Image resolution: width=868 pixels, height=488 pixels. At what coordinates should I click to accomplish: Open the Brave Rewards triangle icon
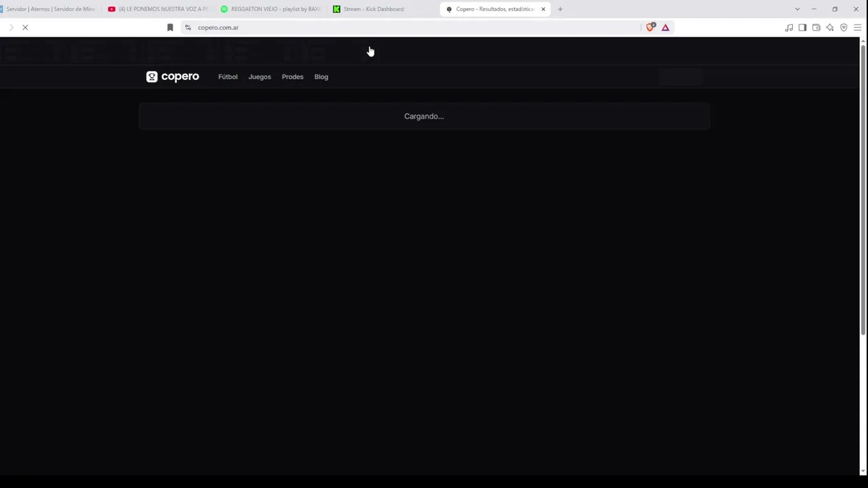click(665, 28)
